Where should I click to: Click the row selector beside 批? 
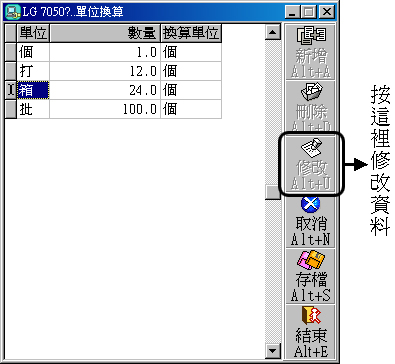click(x=11, y=109)
